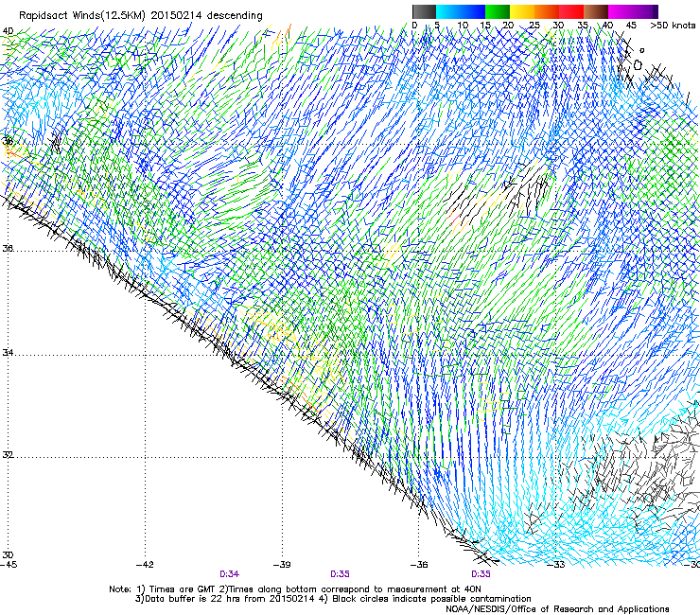The height and width of the screenshot is (615, 700).
Task: Pick the red 30-35 knots legend swatch
Action: [x=571, y=11]
